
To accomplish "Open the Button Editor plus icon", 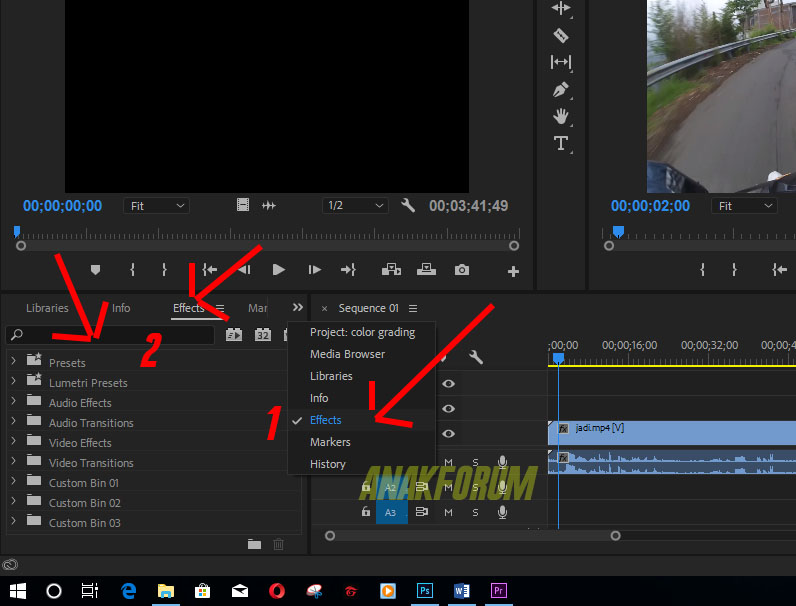I will click(513, 272).
